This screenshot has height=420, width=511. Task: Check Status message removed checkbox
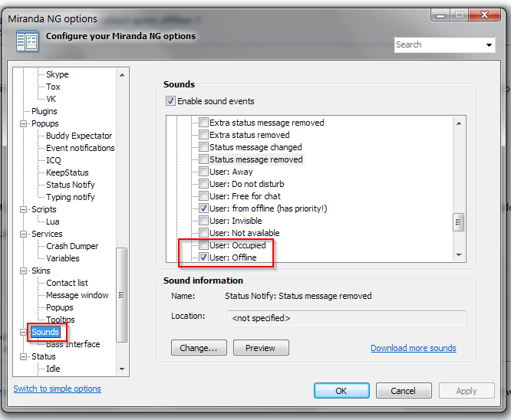point(203,159)
